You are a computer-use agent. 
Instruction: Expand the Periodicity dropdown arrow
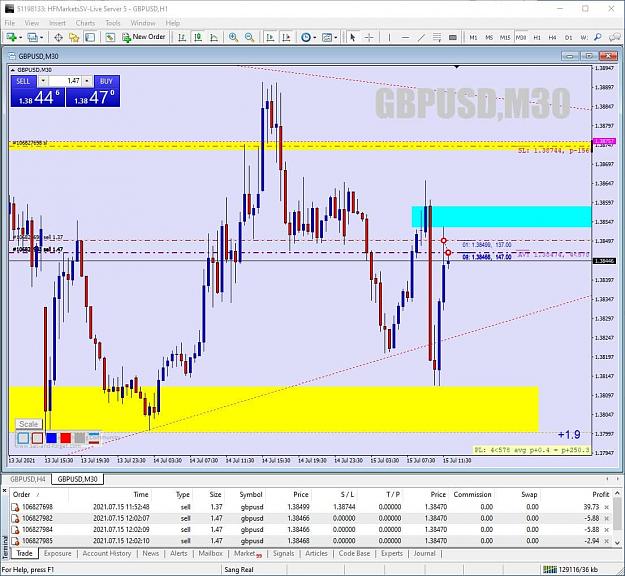coord(315,38)
